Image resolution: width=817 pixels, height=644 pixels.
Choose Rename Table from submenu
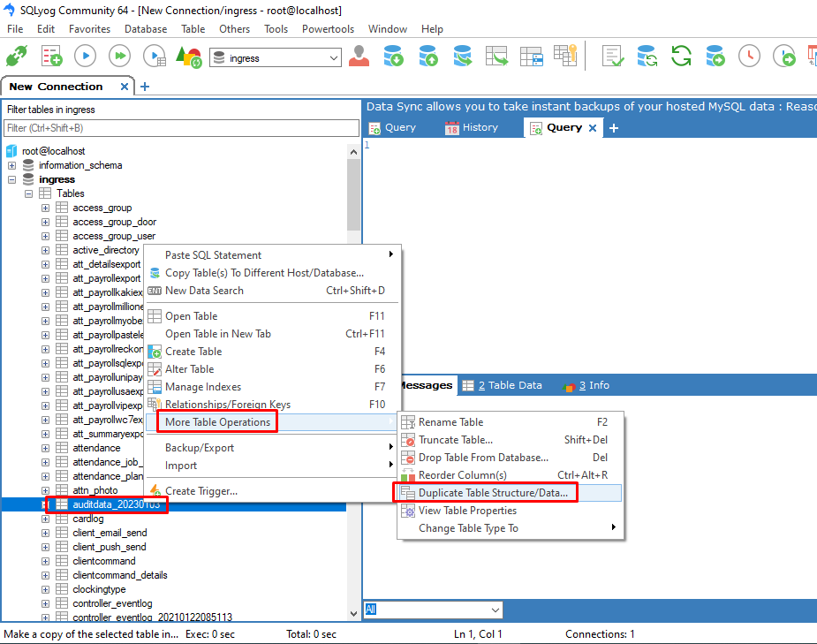click(x=511, y=422)
